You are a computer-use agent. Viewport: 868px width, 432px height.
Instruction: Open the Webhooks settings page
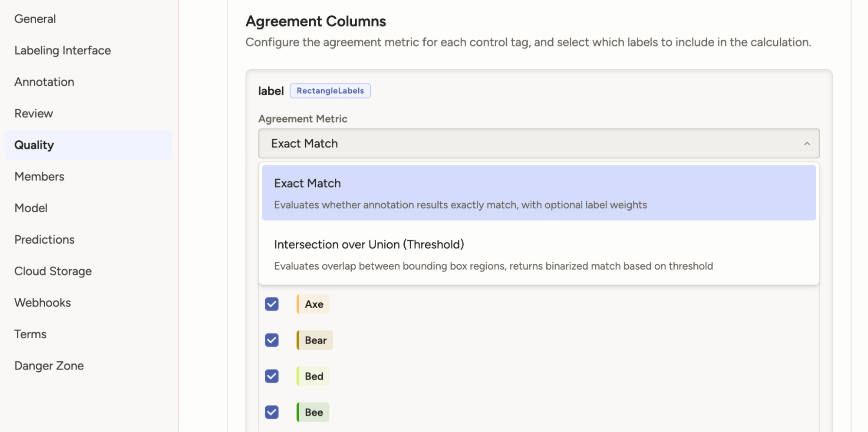click(x=43, y=303)
